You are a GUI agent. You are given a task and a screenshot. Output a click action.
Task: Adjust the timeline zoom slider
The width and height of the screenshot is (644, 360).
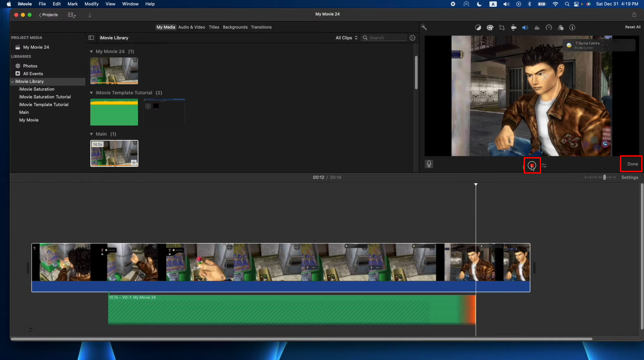pos(604,177)
